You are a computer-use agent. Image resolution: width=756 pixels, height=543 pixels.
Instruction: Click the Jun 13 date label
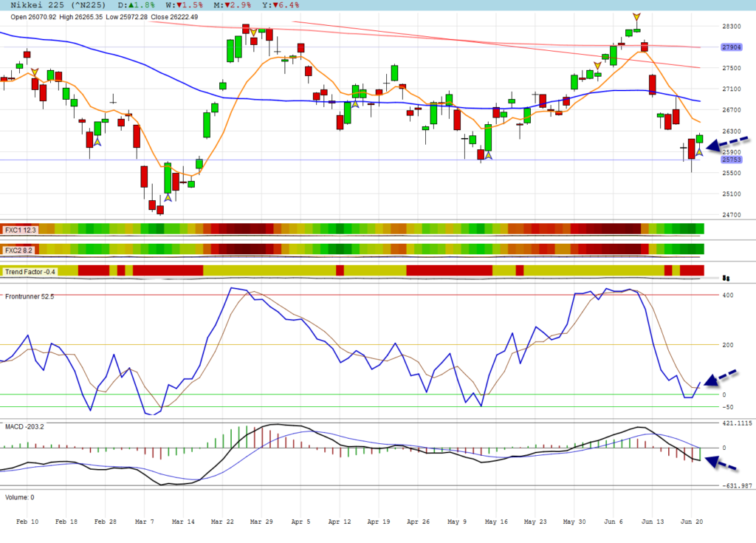coord(653,522)
